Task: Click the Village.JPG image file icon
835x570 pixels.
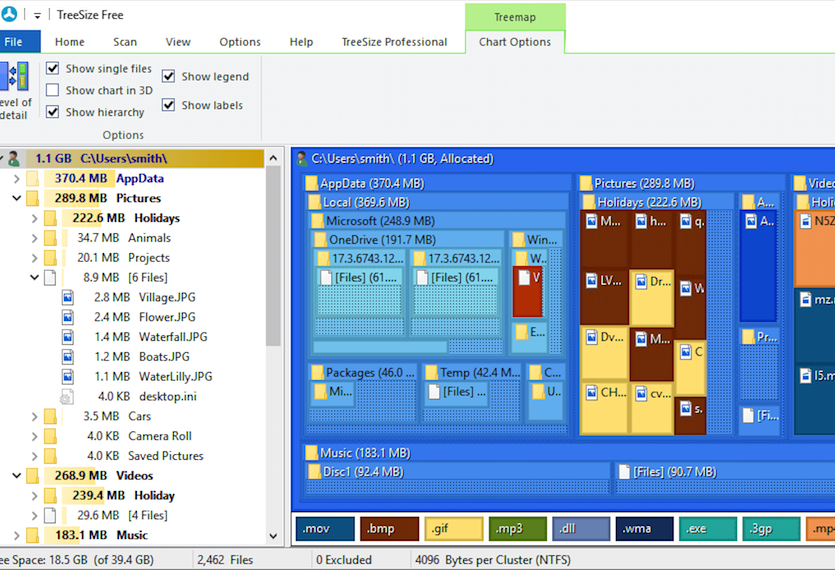Action: 68,297
